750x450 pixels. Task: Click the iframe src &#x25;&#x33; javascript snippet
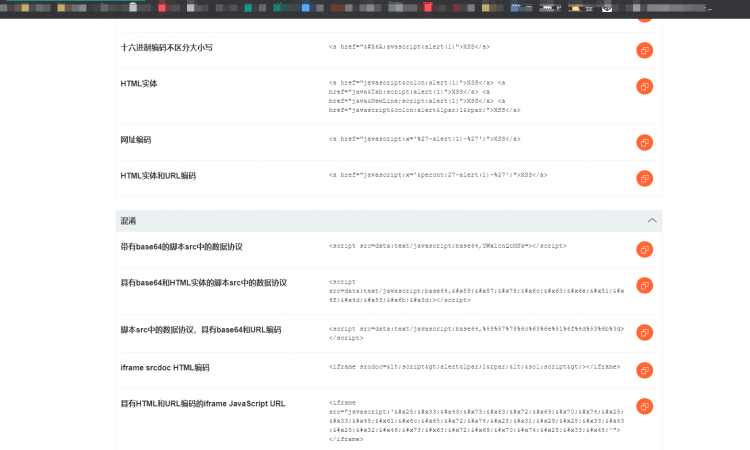pos(476,421)
